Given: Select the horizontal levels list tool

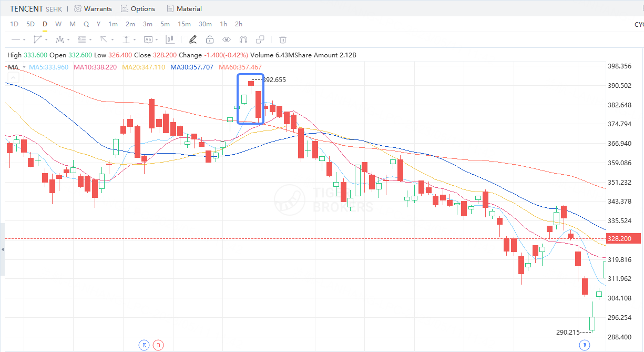Looking at the screenshot, I should pos(82,39).
